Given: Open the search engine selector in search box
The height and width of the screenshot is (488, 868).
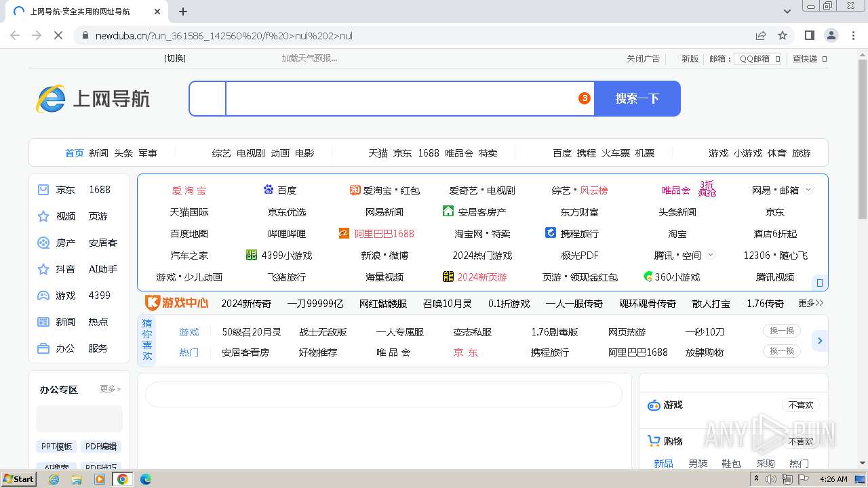Looking at the screenshot, I should (208, 98).
